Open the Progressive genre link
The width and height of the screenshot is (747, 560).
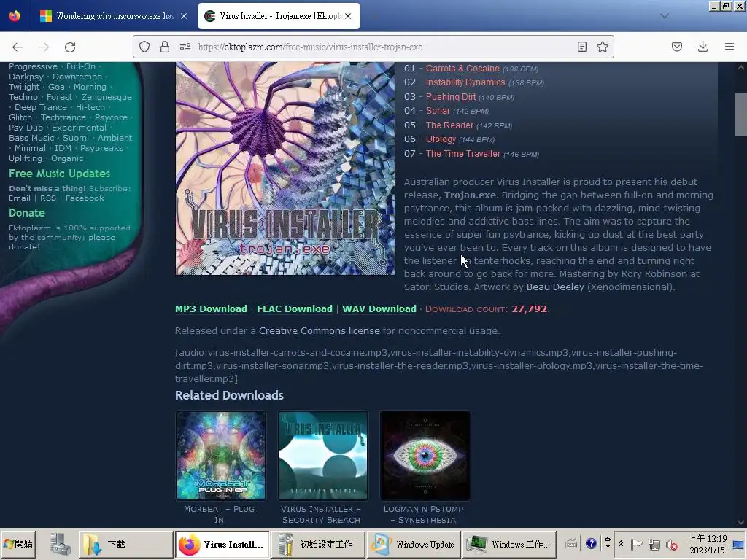click(x=33, y=66)
